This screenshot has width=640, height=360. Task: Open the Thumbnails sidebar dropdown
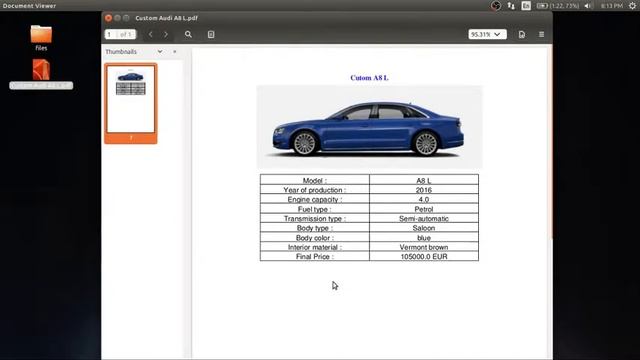tap(160, 52)
